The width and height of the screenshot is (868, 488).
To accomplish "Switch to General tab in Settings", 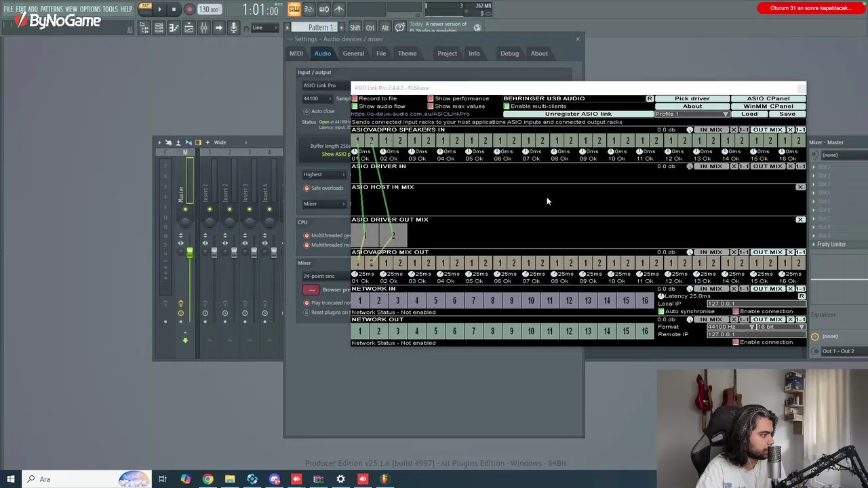I will pos(353,54).
